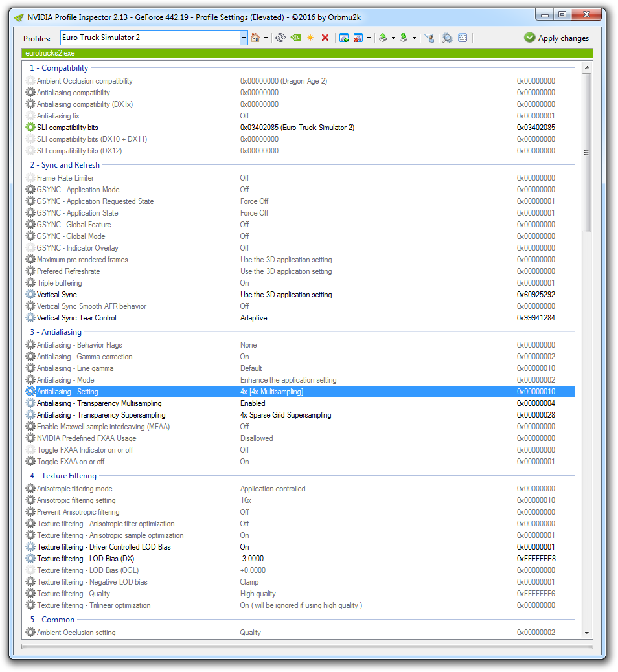Click gear icon beside Antialiasing - Transparency Multisampling
The height and width of the screenshot is (672, 618).
coord(30,403)
